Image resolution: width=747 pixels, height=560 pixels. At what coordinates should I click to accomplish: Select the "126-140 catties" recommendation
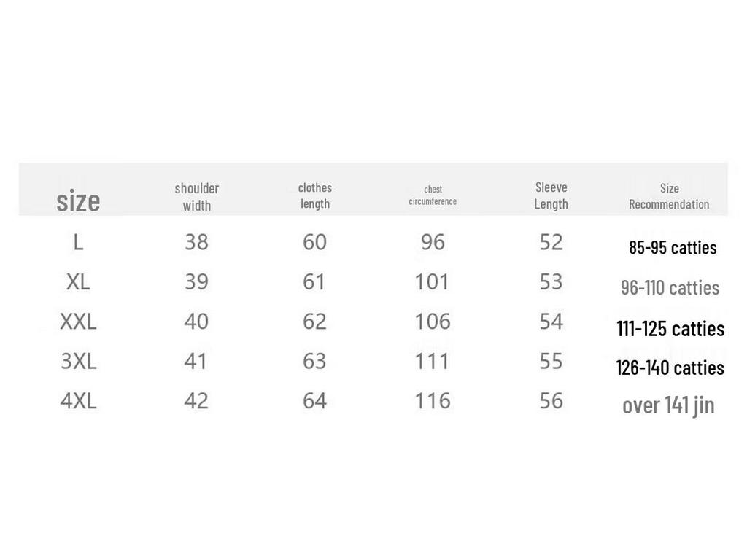[x=670, y=367]
